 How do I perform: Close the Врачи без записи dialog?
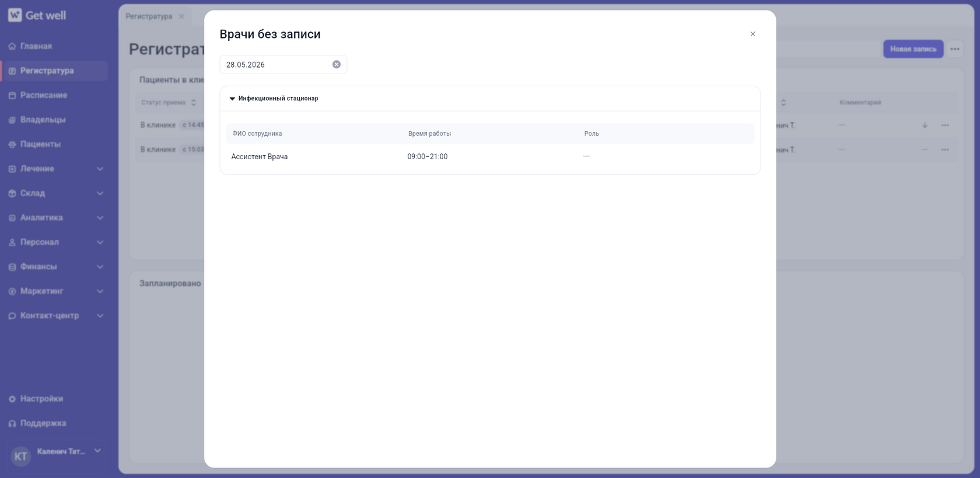(752, 34)
